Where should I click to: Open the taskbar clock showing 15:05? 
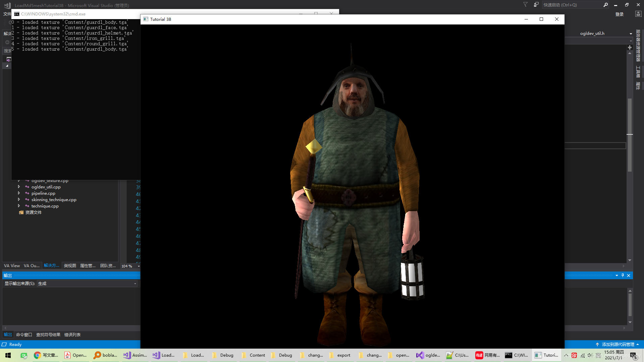coord(614,355)
